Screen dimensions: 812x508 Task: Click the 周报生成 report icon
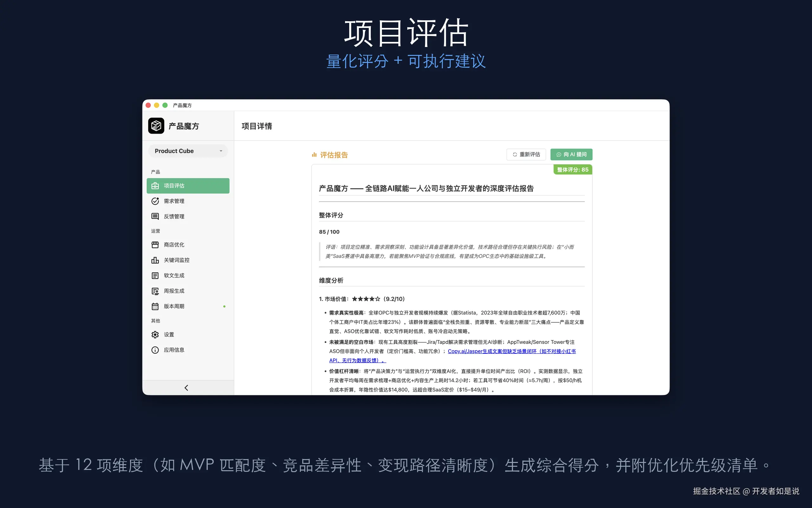(155, 291)
